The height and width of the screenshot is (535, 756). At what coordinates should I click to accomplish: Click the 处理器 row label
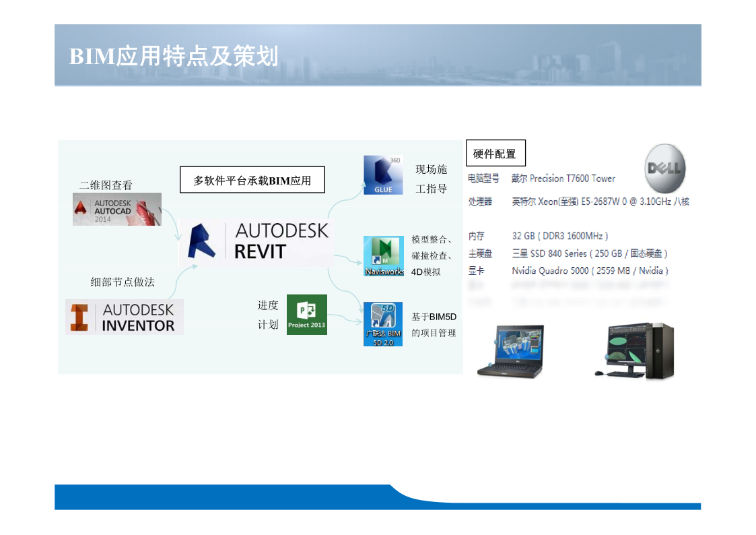480,201
